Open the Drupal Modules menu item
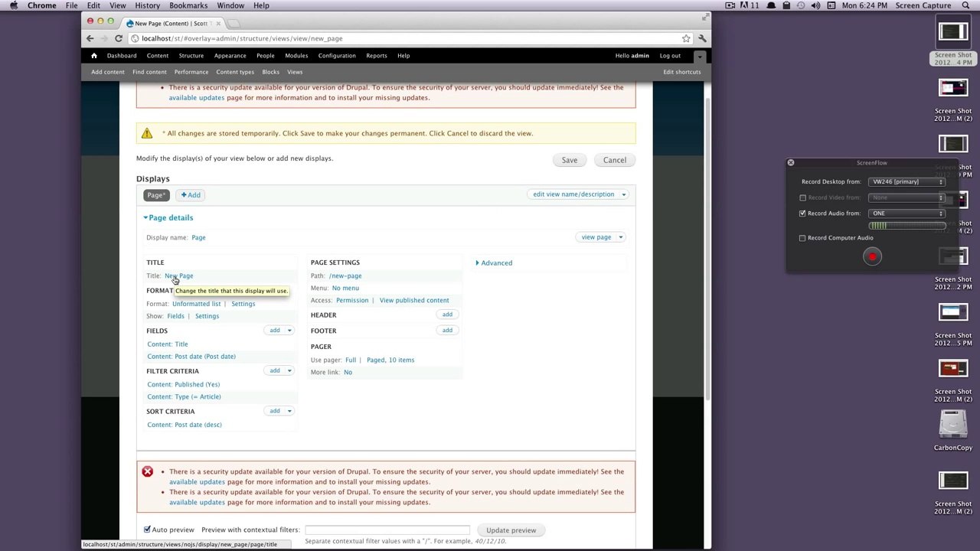This screenshot has height=551, width=980. [296, 56]
